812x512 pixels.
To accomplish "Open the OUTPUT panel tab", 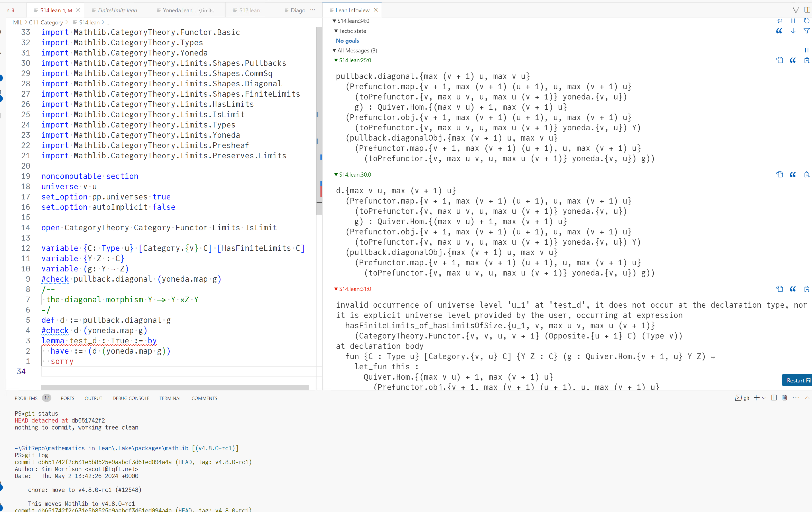I will click(x=94, y=398).
